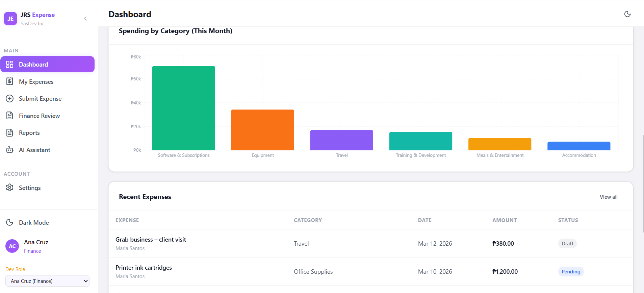Click the Ana Cruz profile avatar
The width and height of the screenshot is (644, 293).
(12, 246)
